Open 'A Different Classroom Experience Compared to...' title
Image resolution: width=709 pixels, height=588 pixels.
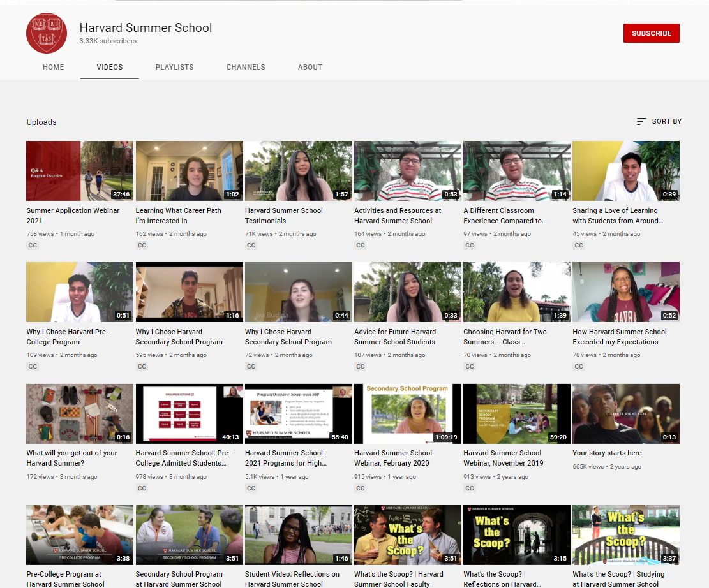pyautogui.click(x=505, y=216)
